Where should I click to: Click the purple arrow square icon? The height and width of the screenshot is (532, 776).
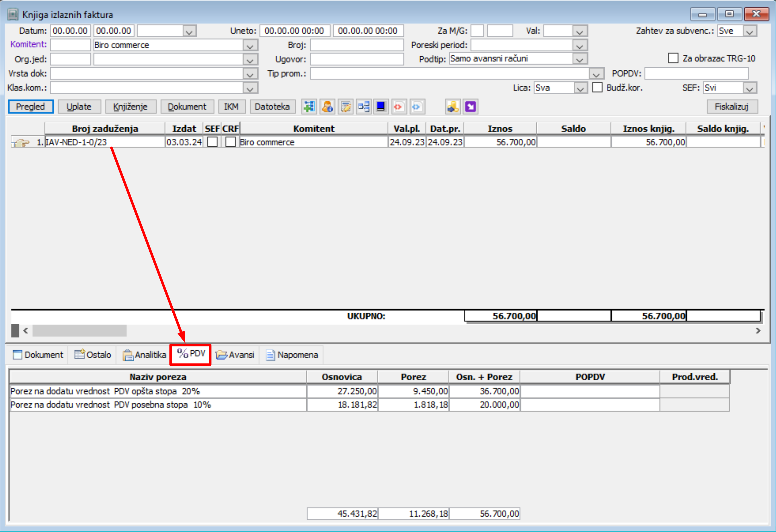tap(471, 107)
